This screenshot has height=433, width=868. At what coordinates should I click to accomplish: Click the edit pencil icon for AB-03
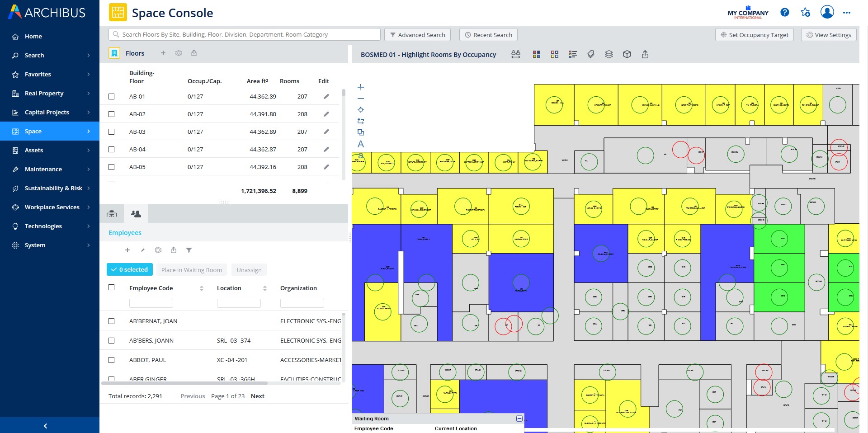pos(326,132)
